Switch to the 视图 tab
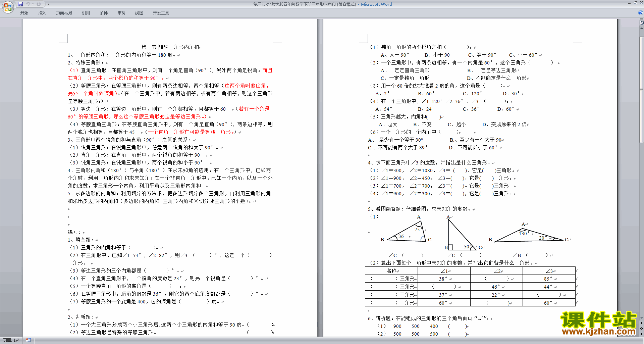Viewport: 644px width, 344px height. pyautogui.click(x=139, y=13)
